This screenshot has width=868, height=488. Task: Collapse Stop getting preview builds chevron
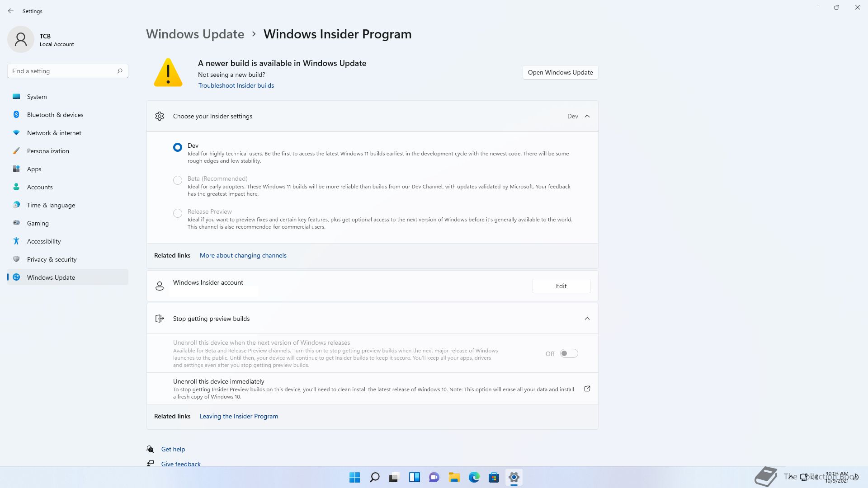coord(587,319)
